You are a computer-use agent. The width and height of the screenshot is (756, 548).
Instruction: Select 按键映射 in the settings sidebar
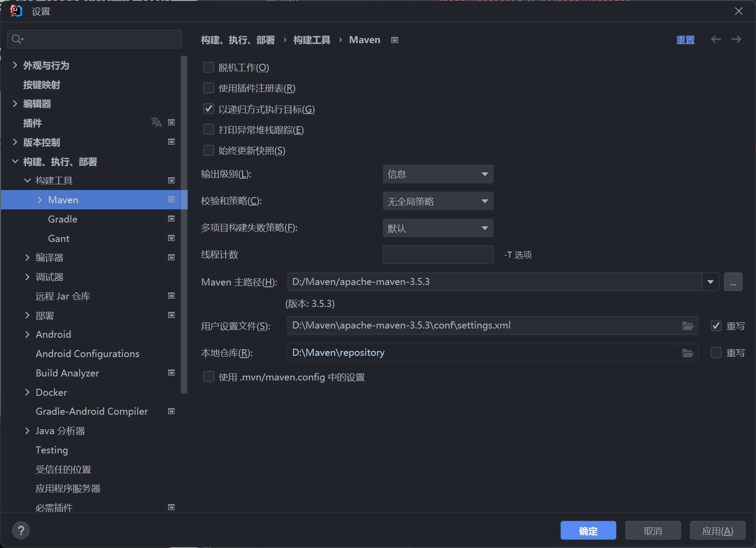coord(42,85)
